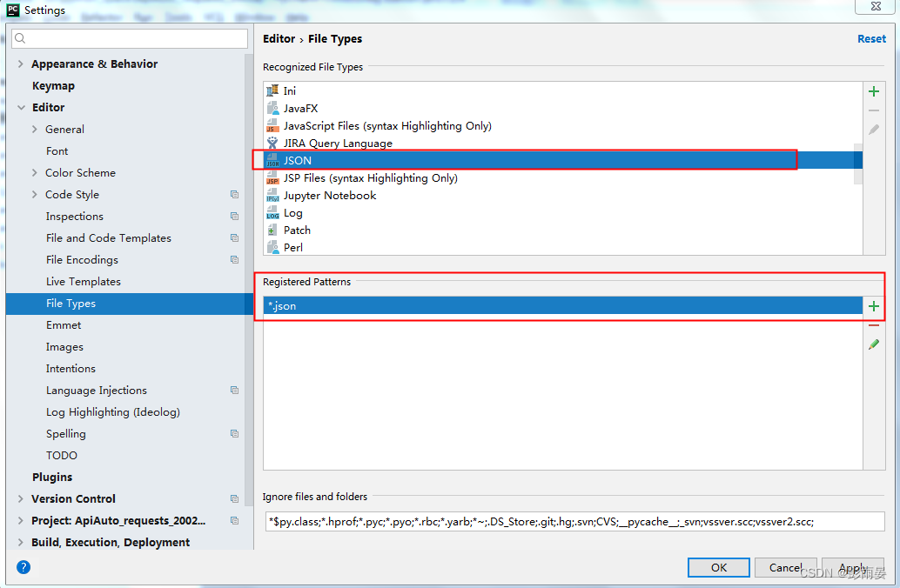
Task: Add a new registered pattern
Action: tap(874, 306)
